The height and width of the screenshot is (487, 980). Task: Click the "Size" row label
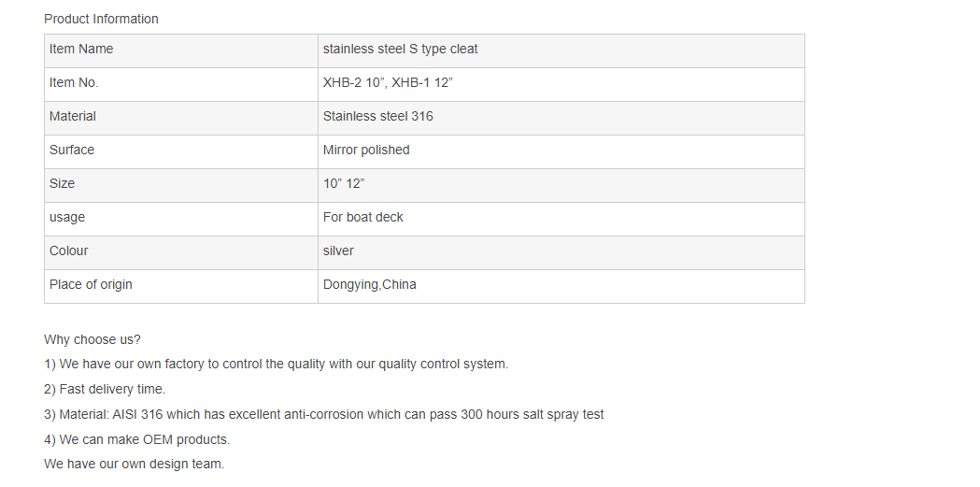[63, 183]
